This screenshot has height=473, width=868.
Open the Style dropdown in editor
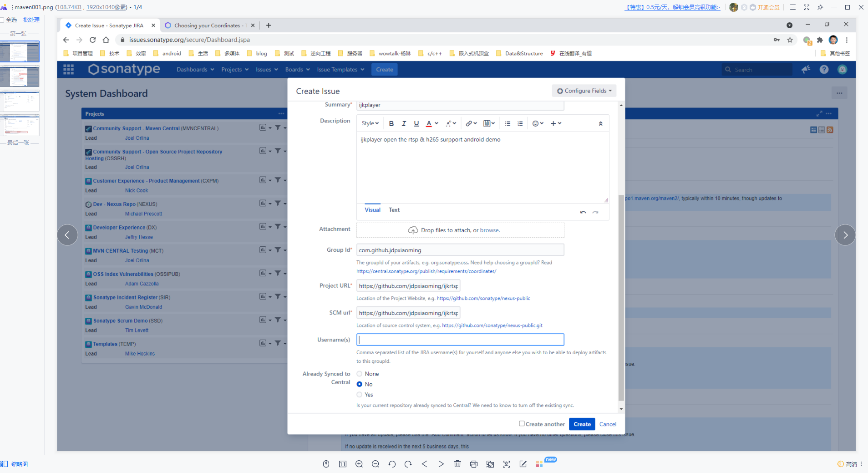[370, 123]
